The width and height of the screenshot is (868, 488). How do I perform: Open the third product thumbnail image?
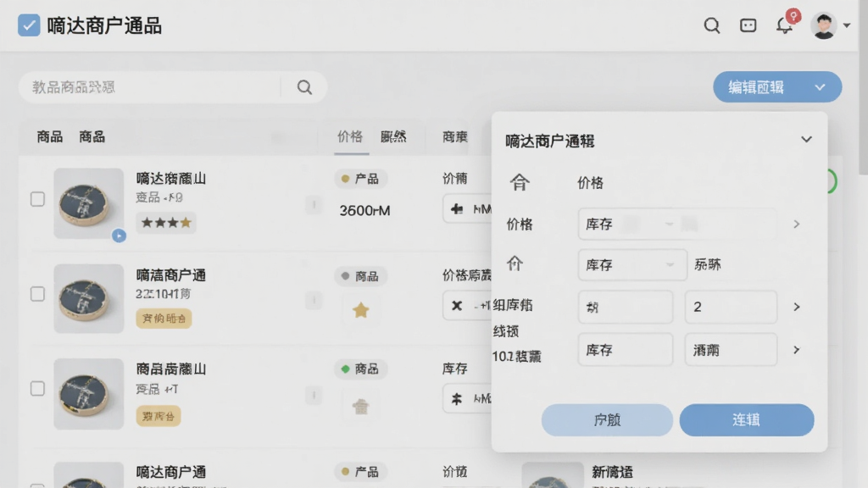88,393
